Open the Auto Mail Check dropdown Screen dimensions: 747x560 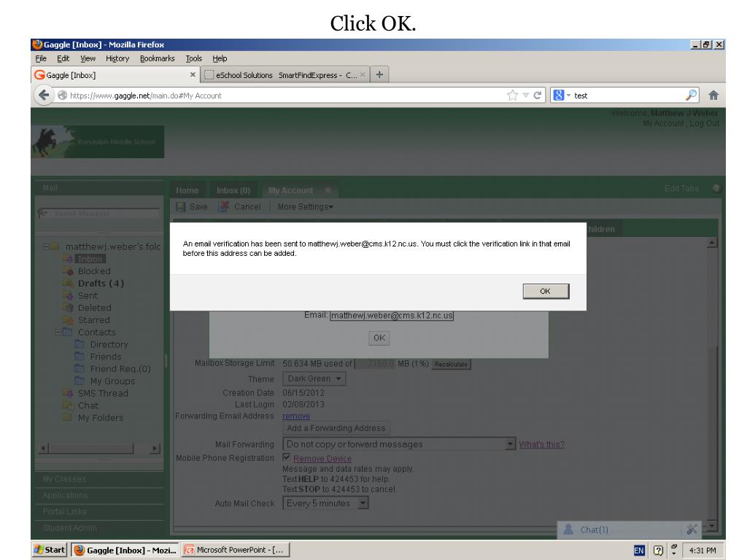coord(326,503)
